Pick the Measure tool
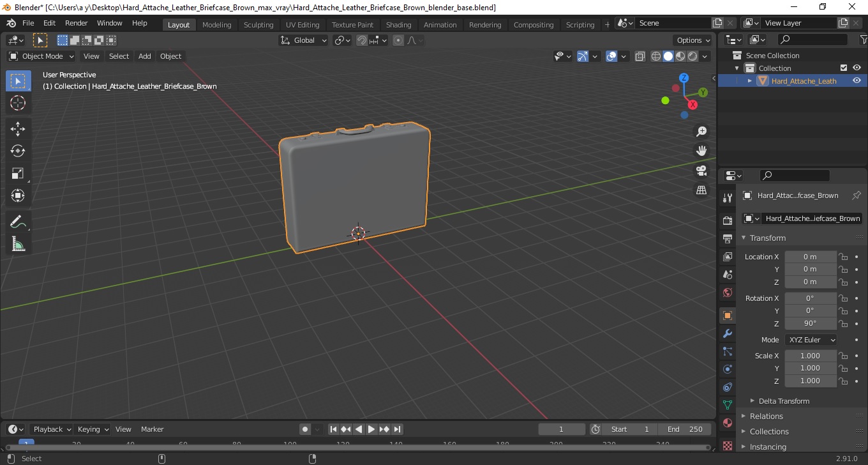 point(18,244)
